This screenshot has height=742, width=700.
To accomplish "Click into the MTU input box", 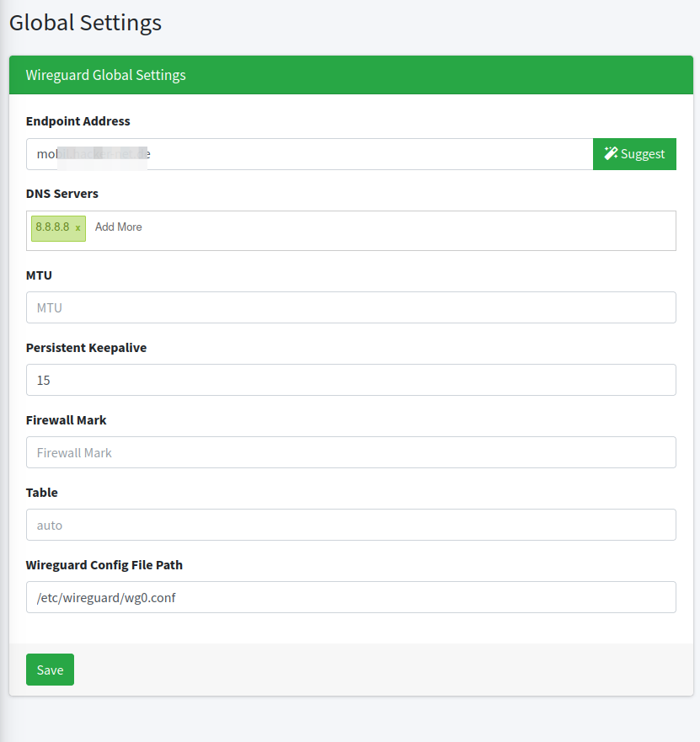I will (350, 307).
